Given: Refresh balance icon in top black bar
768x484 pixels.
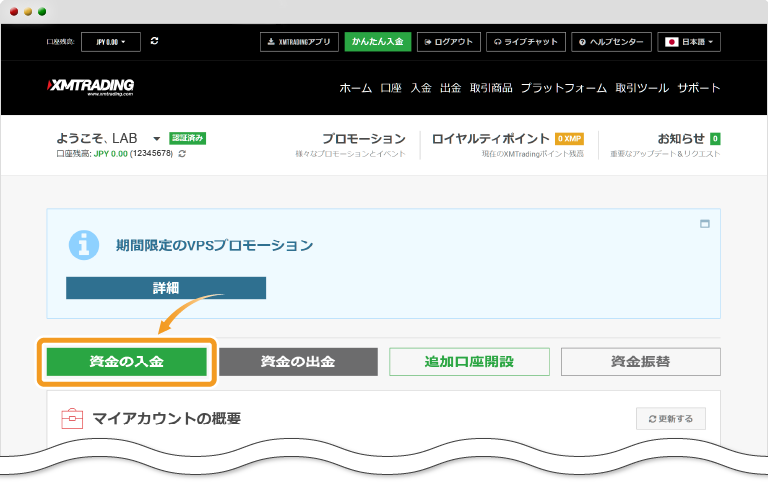Looking at the screenshot, I should coord(154,41).
